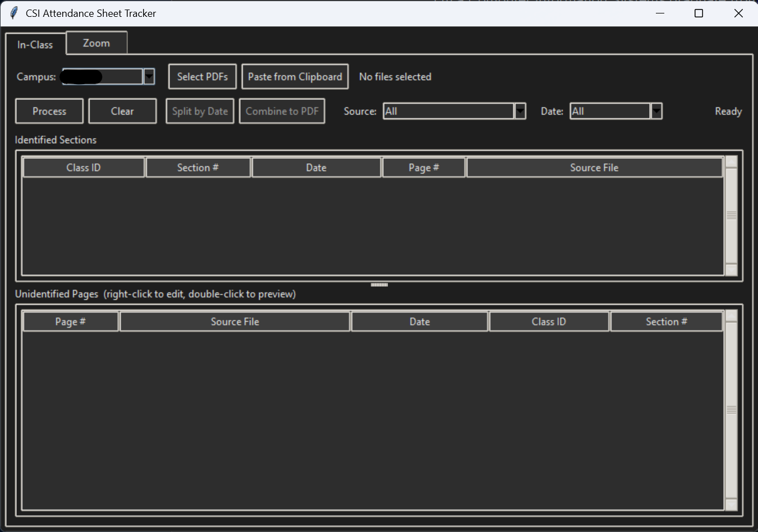The height and width of the screenshot is (532, 758).
Task: Click the Unidentified Pages scrollbar thumb
Action: click(x=731, y=410)
